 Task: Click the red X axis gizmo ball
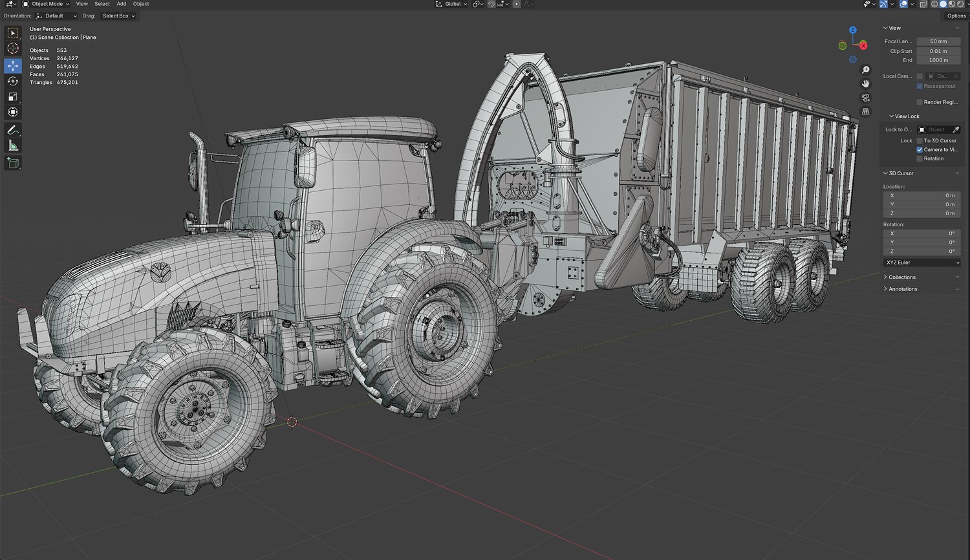[x=863, y=45]
